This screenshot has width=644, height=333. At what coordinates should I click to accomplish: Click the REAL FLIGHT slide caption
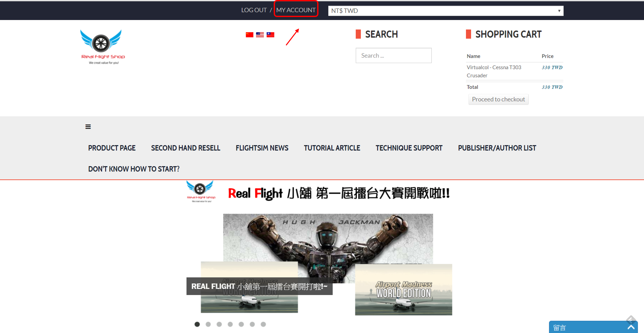click(259, 286)
